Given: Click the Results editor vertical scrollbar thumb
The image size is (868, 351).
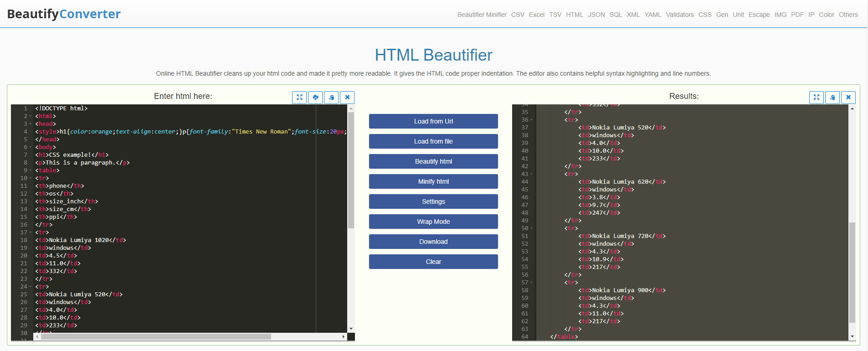Looking at the screenshot, I should (852, 273).
